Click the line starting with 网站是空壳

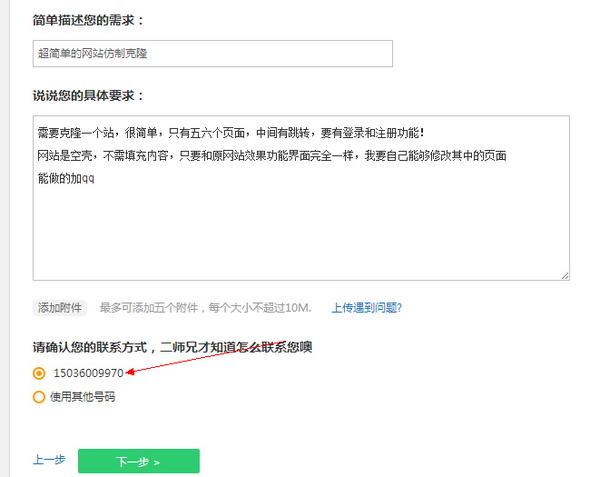point(272,156)
